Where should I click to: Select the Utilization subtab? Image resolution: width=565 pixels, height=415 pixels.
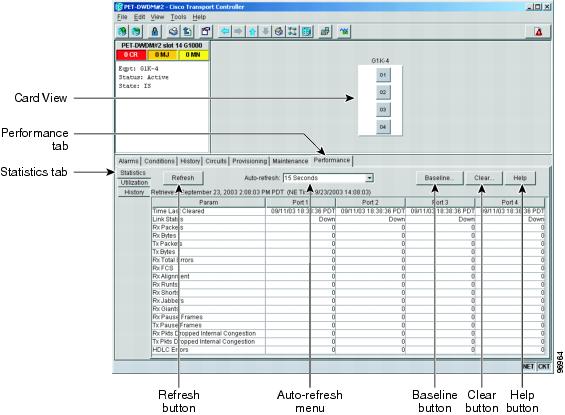(134, 183)
